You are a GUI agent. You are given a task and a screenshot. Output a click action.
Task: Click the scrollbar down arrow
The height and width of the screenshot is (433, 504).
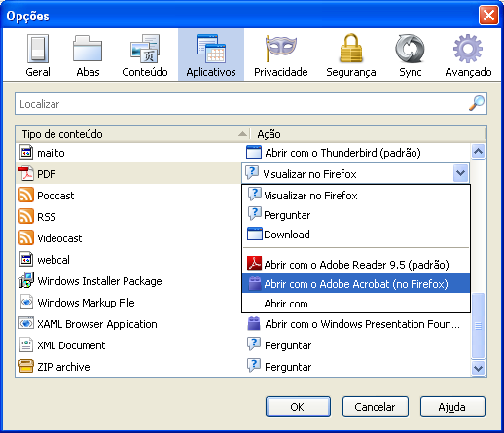tap(479, 368)
